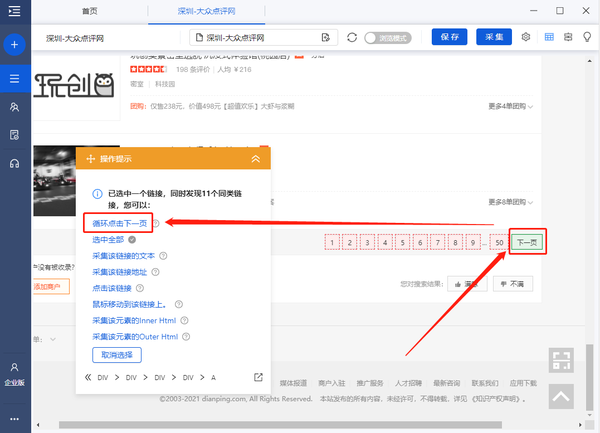Click the horizontal scrollbar thumb
The image size is (600, 433).
(x=280, y=425)
